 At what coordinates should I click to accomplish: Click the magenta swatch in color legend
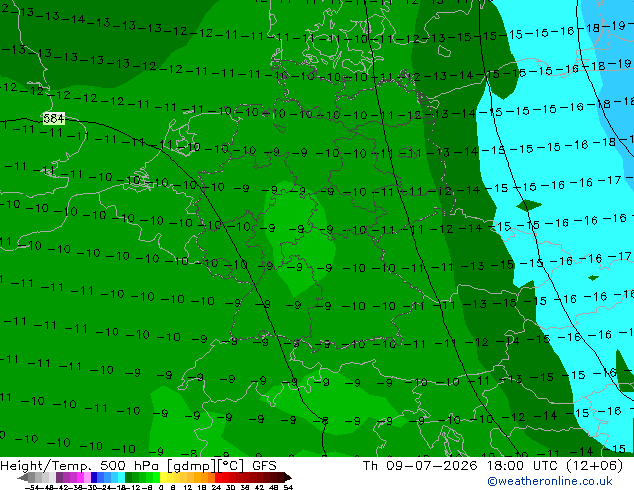[80, 477]
